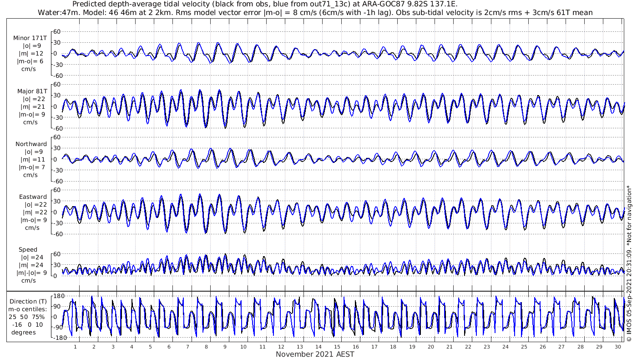The height and width of the screenshot is (364, 637).
Task: Click day '24' on the date axis
Action: [x=506, y=347]
